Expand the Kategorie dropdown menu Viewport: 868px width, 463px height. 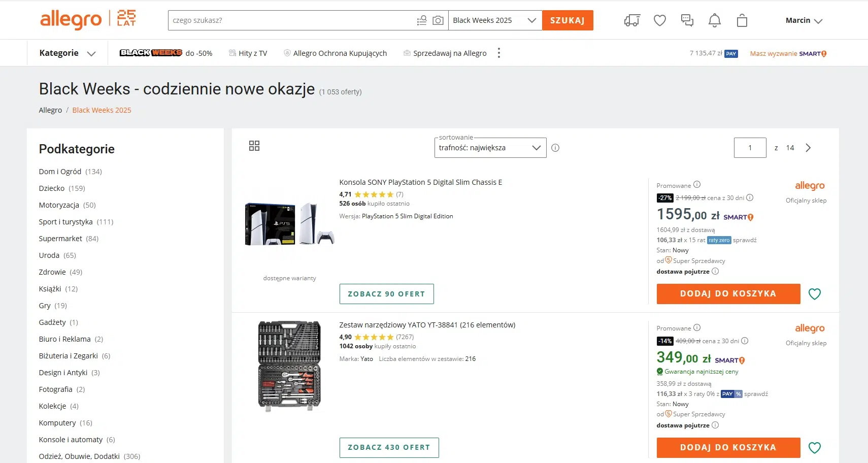(68, 53)
